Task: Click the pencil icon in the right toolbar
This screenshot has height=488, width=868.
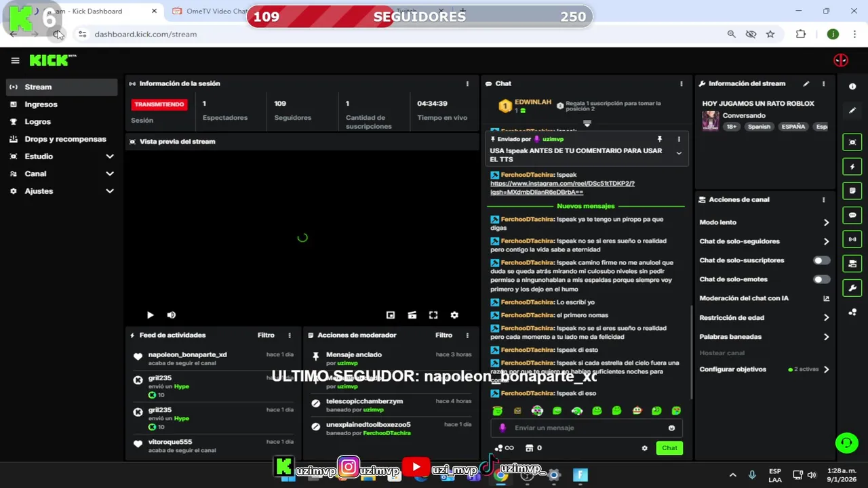Action: click(852, 110)
